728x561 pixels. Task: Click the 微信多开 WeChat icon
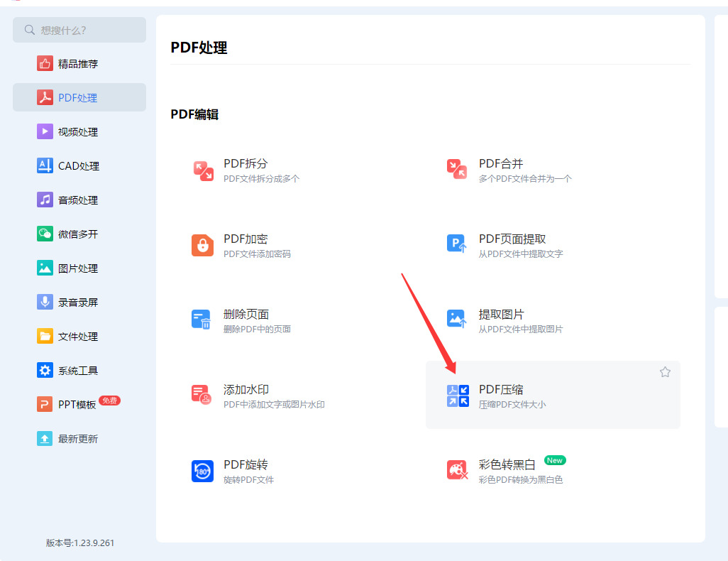(45, 234)
